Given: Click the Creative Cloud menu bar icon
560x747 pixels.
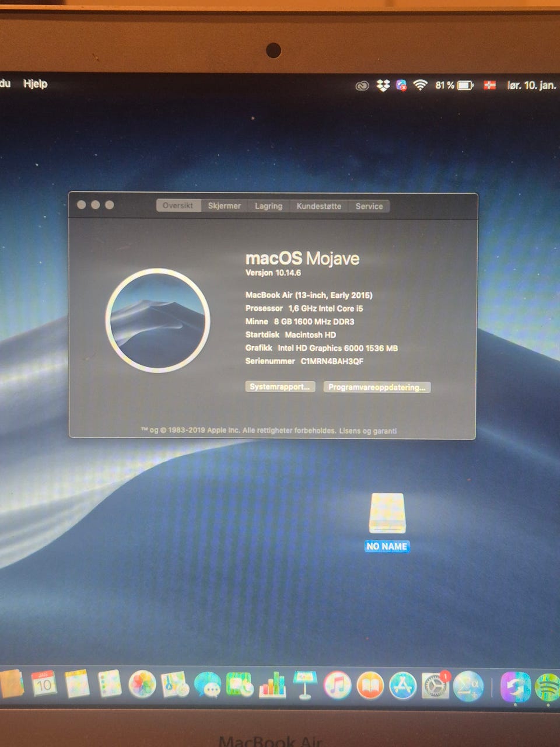Looking at the screenshot, I should [x=362, y=86].
